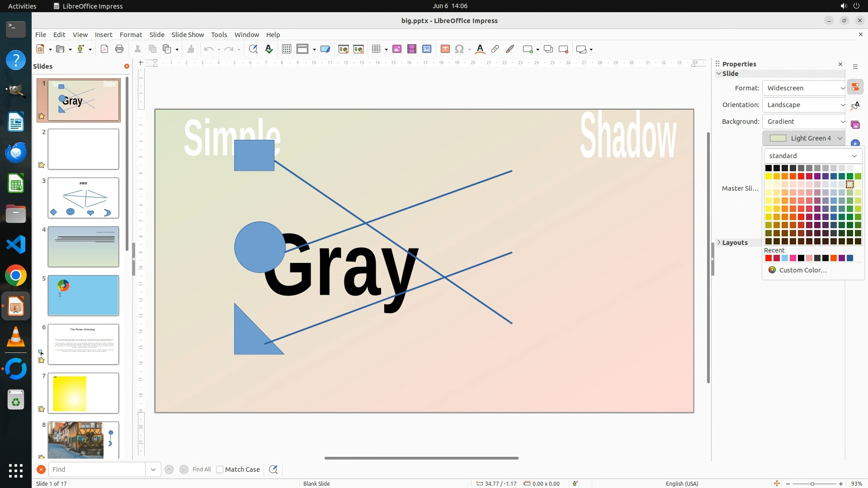The image size is (868, 488).
Task: Click the Export as PDF icon
Action: 104,49
